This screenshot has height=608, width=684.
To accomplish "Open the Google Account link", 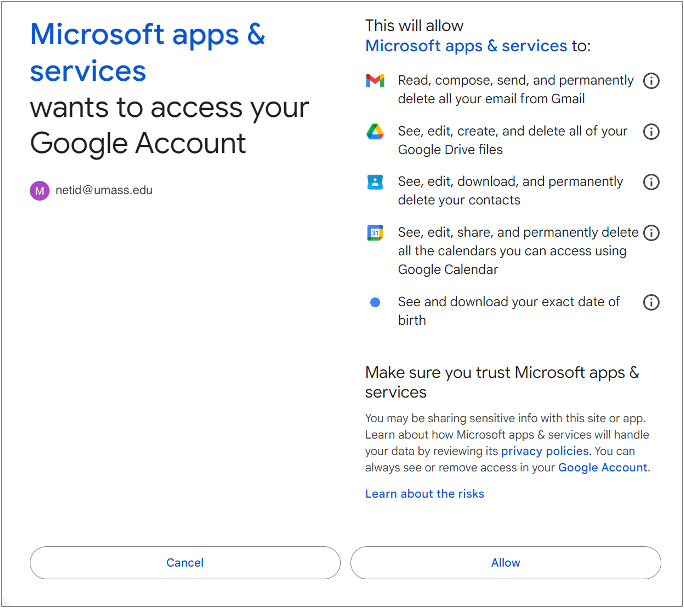I will tap(603, 468).
